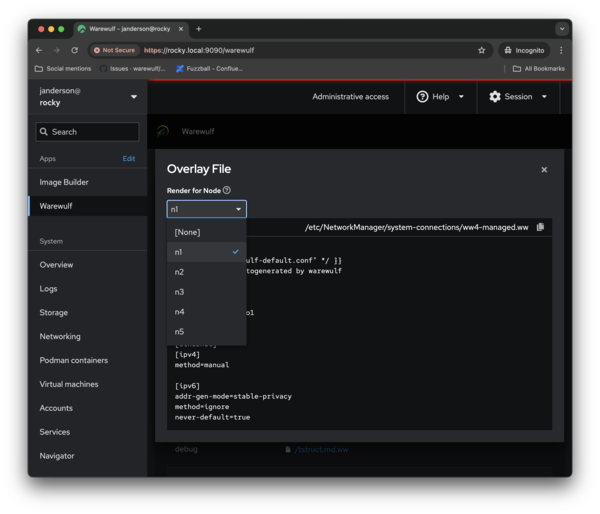
Task: Select n1 in node list
Action: pos(207,252)
